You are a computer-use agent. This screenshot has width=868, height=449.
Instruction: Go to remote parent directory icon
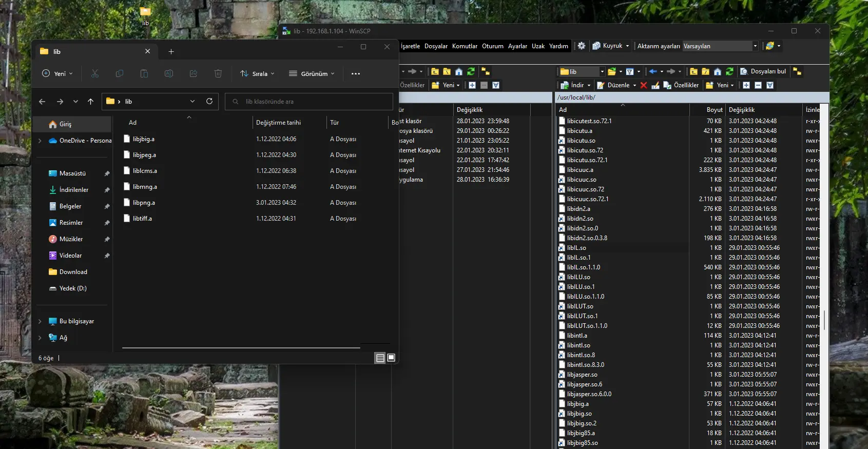point(693,71)
